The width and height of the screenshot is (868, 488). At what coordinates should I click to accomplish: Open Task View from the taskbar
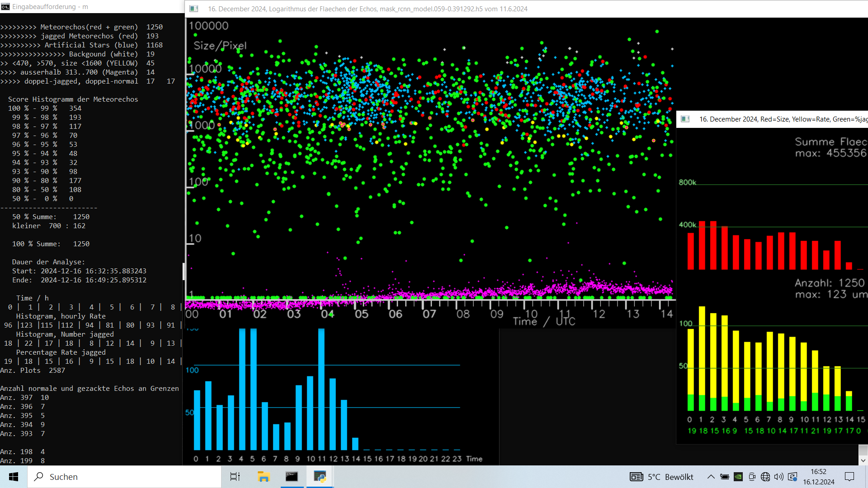235,477
